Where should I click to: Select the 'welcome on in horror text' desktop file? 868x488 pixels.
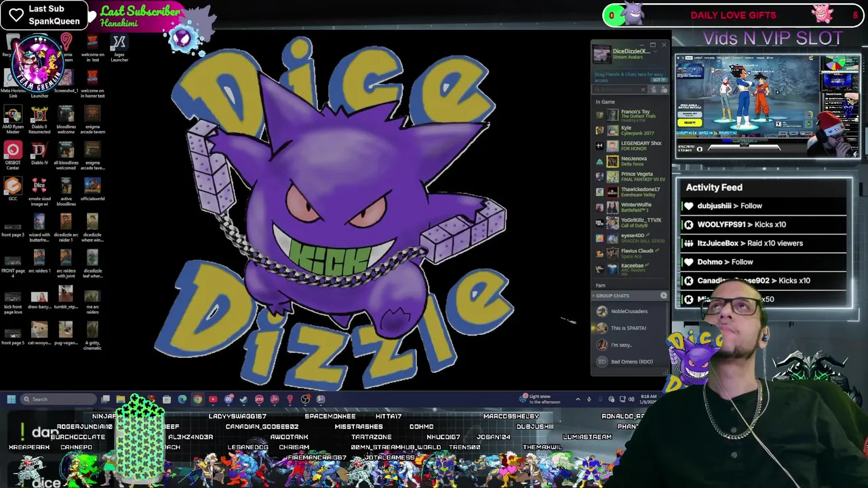pos(92,84)
